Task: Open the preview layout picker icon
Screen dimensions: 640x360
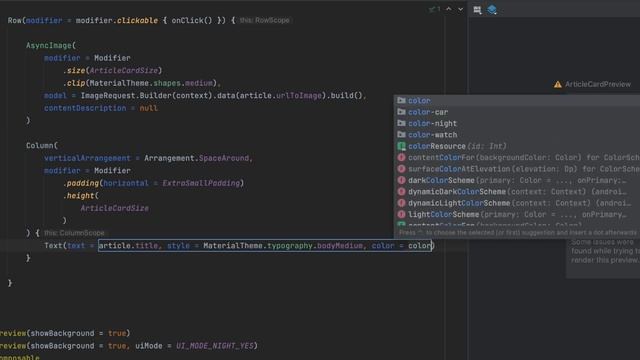Action: [477, 10]
